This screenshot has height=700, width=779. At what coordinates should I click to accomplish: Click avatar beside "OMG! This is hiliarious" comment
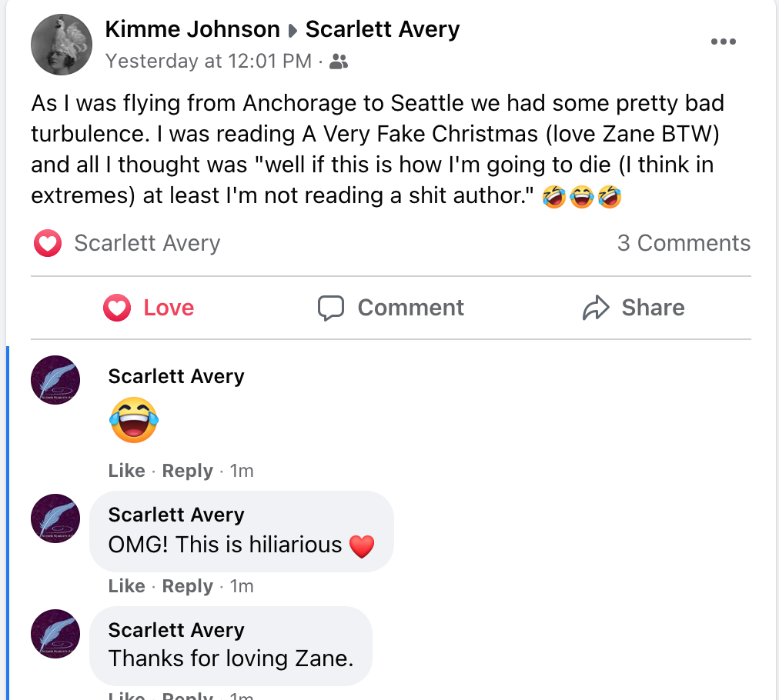(55, 518)
